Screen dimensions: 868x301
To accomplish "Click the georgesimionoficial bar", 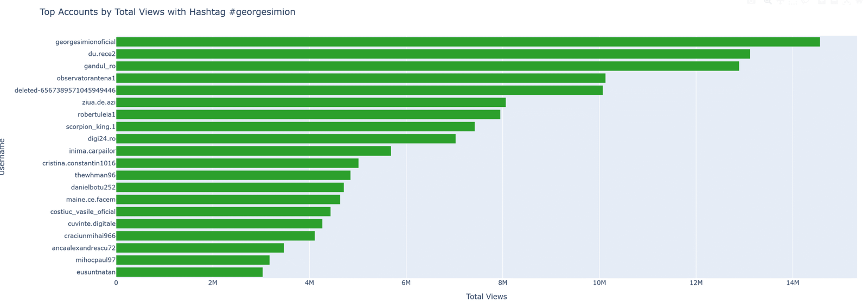I will coord(468,42).
